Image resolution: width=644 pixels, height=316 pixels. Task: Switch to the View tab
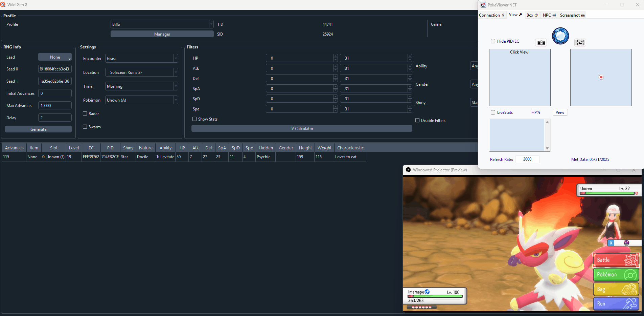coord(515,15)
